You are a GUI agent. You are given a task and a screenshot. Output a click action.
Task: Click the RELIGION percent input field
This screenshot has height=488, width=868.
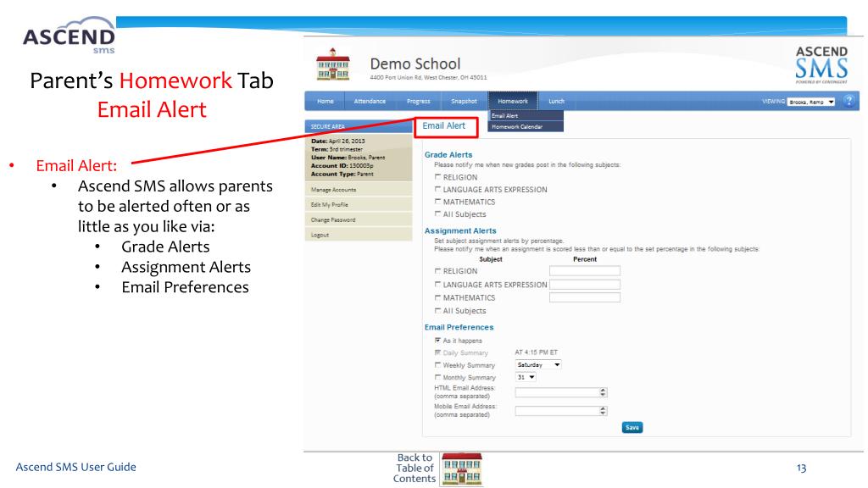585,270
